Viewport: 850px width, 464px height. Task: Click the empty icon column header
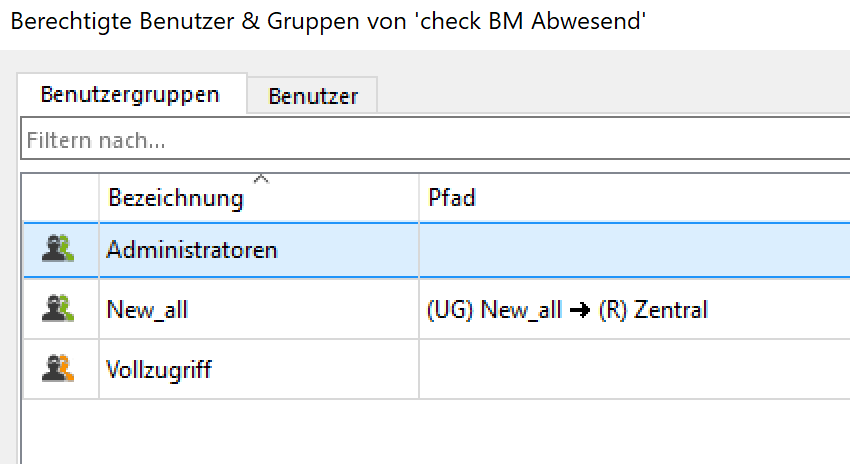(60, 198)
